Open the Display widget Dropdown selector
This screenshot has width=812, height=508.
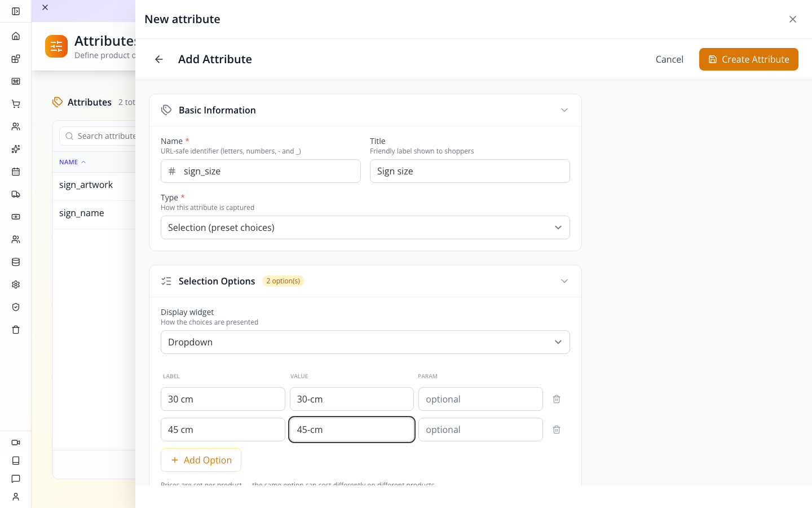tap(365, 342)
